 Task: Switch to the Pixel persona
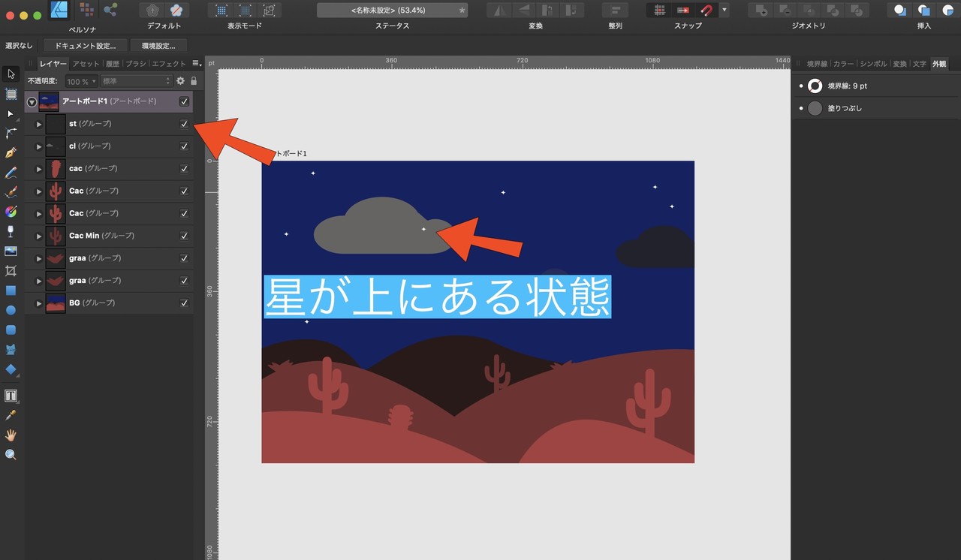click(86, 10)
